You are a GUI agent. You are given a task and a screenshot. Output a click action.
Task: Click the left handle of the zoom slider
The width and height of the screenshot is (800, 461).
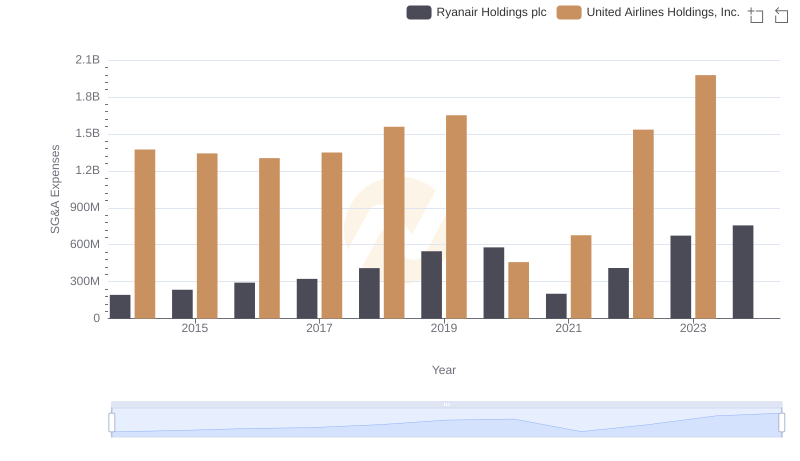(112, 422)
